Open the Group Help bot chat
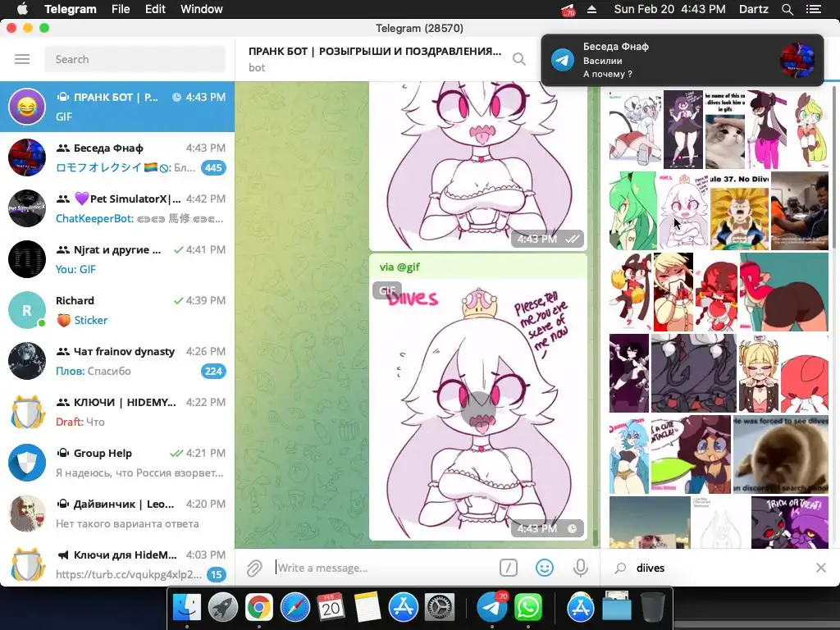Viewport: 840px width, 630px height. click(117, 463)
